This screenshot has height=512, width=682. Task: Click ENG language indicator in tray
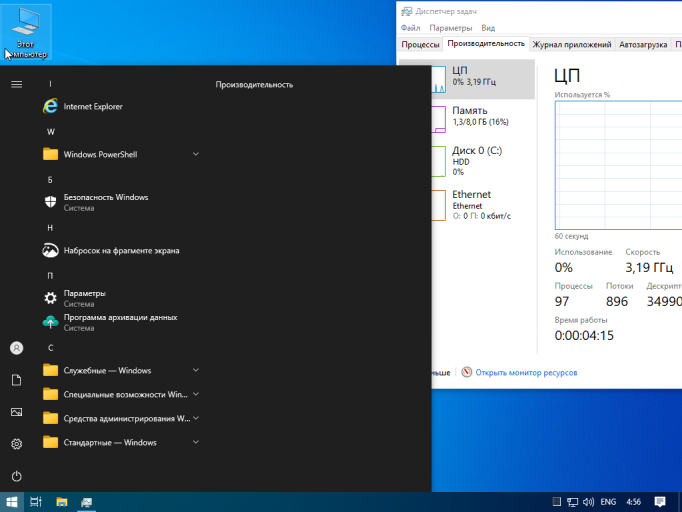point(608,502)
